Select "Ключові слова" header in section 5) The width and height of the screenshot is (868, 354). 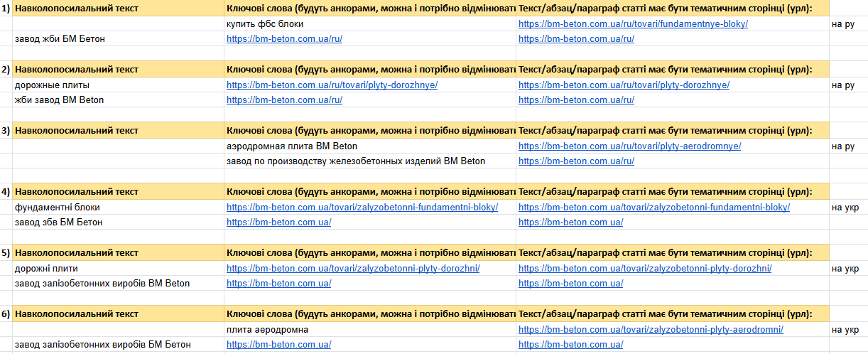370,252
